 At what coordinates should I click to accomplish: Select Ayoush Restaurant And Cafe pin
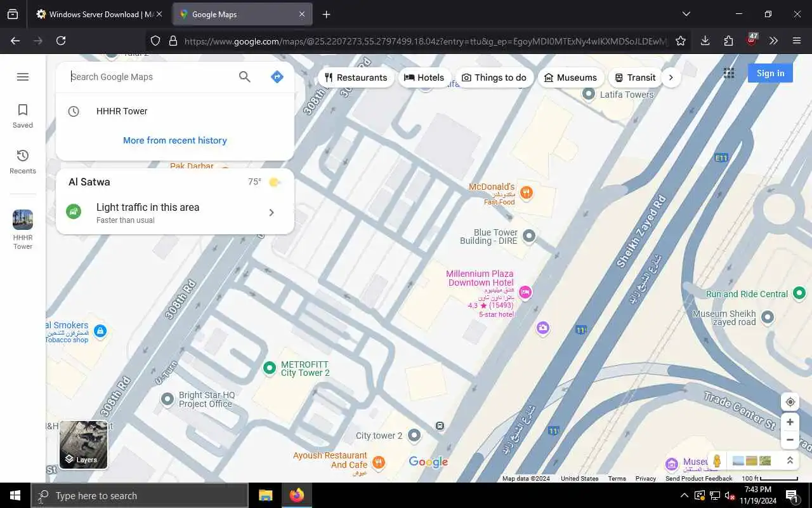point(378,462)
